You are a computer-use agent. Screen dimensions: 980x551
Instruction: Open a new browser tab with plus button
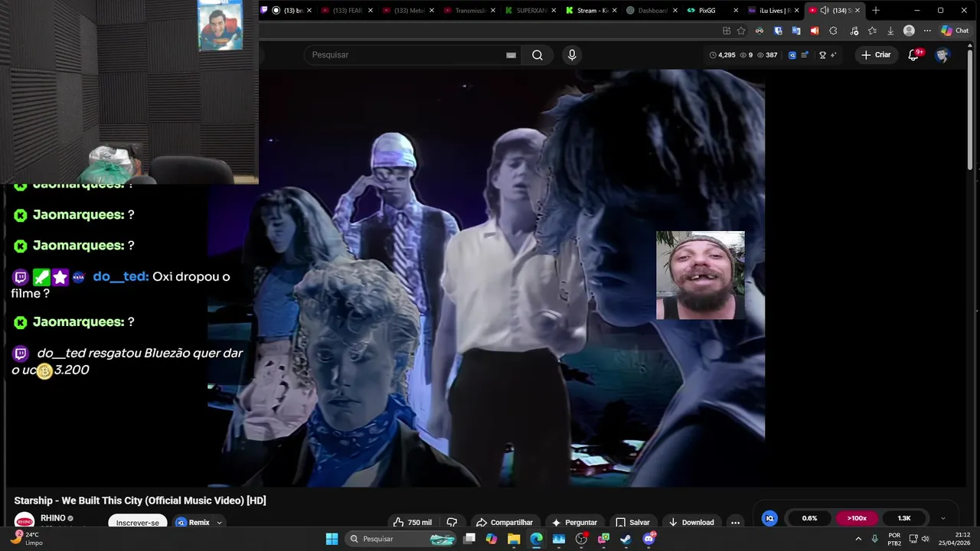[876, 10]
